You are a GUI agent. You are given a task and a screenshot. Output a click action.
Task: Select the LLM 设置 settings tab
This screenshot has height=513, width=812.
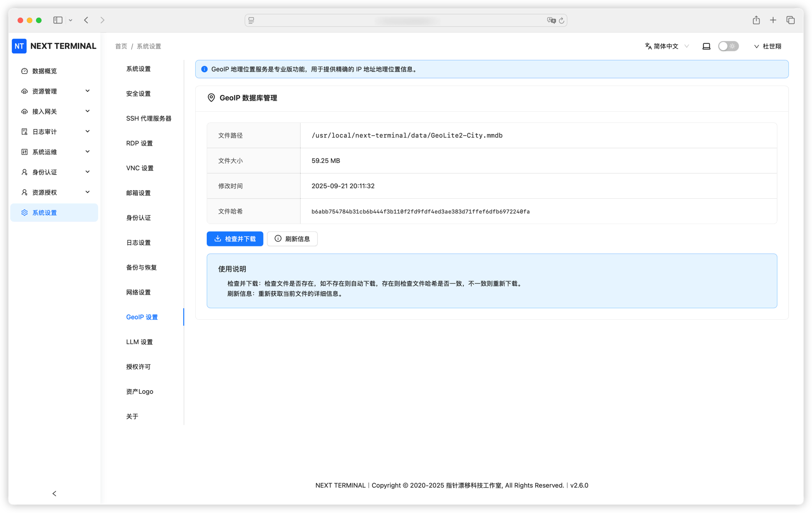139,342
